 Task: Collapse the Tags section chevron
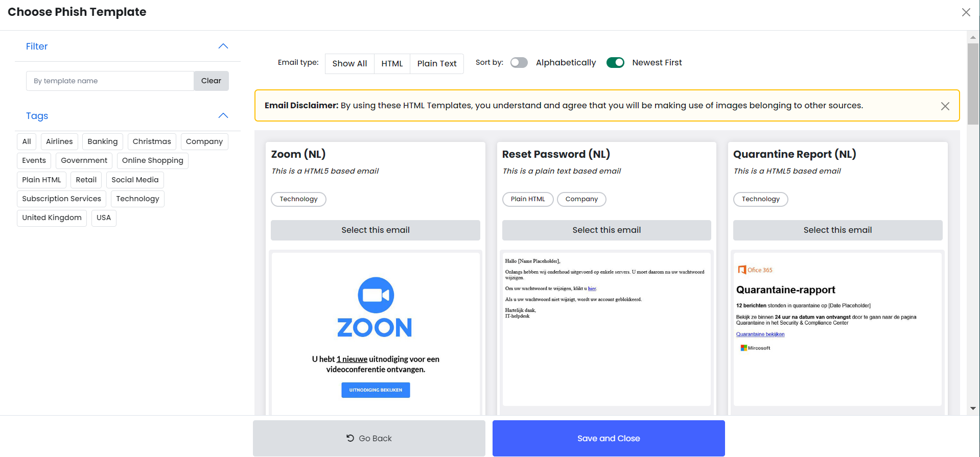(223, 115)
